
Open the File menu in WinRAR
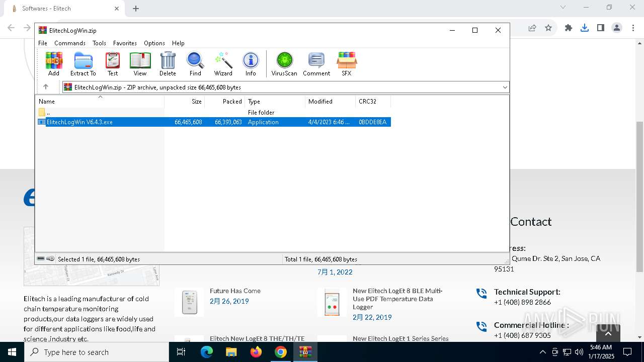43,43
